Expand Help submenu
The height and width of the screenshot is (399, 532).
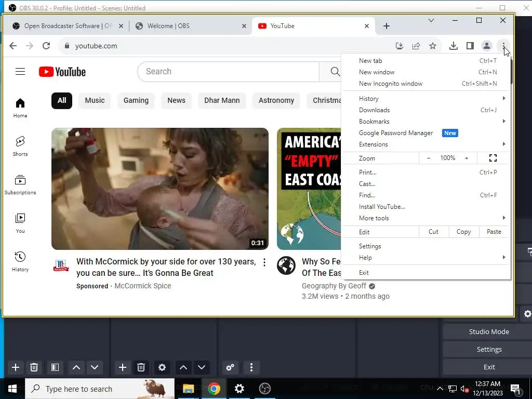[426, 258]
